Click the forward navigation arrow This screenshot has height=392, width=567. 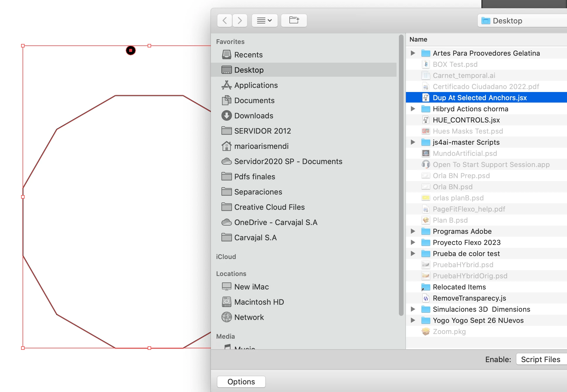coord(240,21)
